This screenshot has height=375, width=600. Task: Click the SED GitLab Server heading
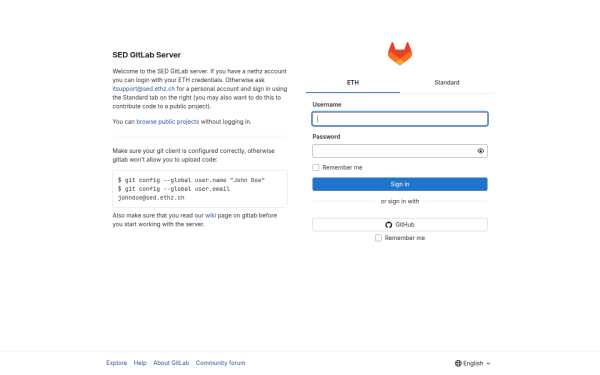[147, 55]
